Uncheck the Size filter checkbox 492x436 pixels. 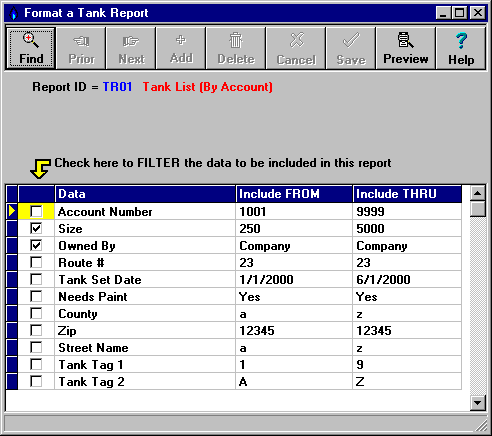coord(36,228)
